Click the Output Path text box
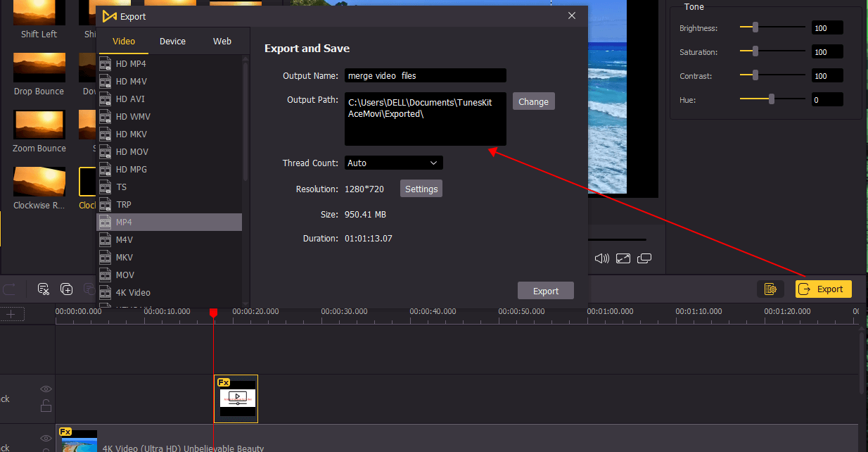868x452 pixels. pos(426,119)
